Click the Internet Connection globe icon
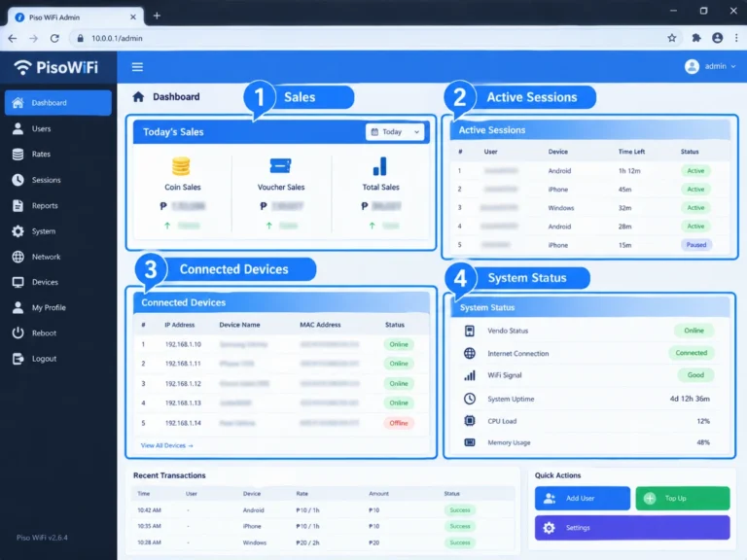 coord(469,353)
